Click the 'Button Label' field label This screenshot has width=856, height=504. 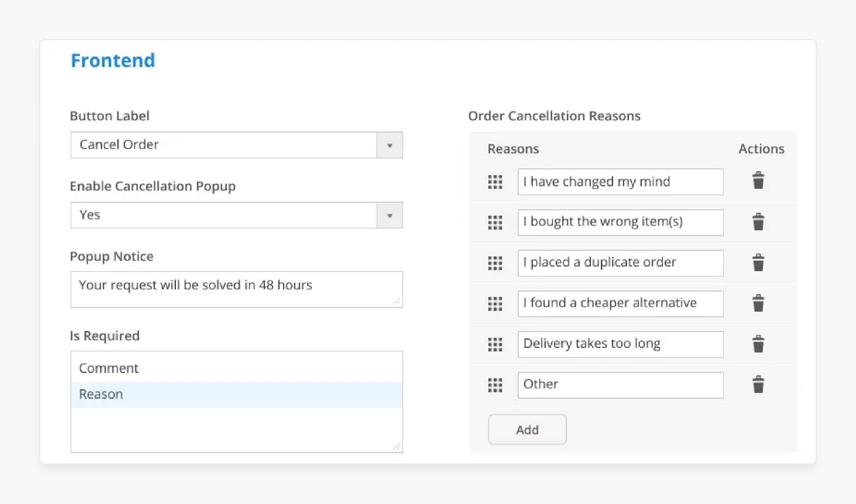tap(110, 116)
